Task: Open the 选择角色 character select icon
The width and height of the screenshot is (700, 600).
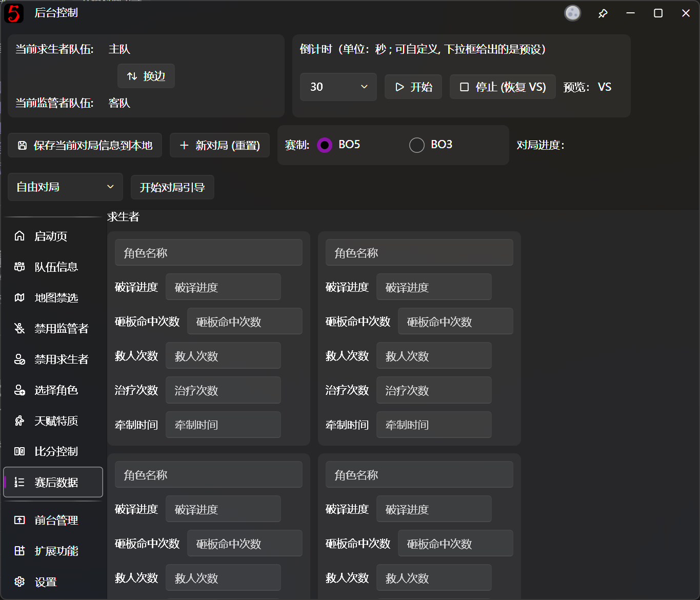Action: 19,390
